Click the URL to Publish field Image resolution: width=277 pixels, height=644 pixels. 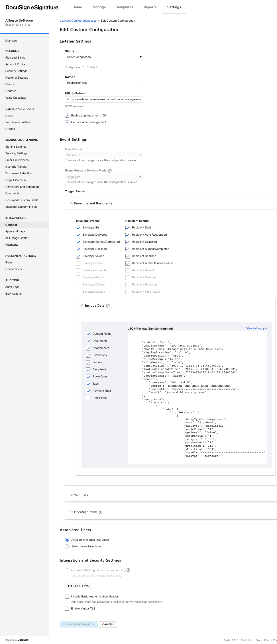(x=104, y=99)
